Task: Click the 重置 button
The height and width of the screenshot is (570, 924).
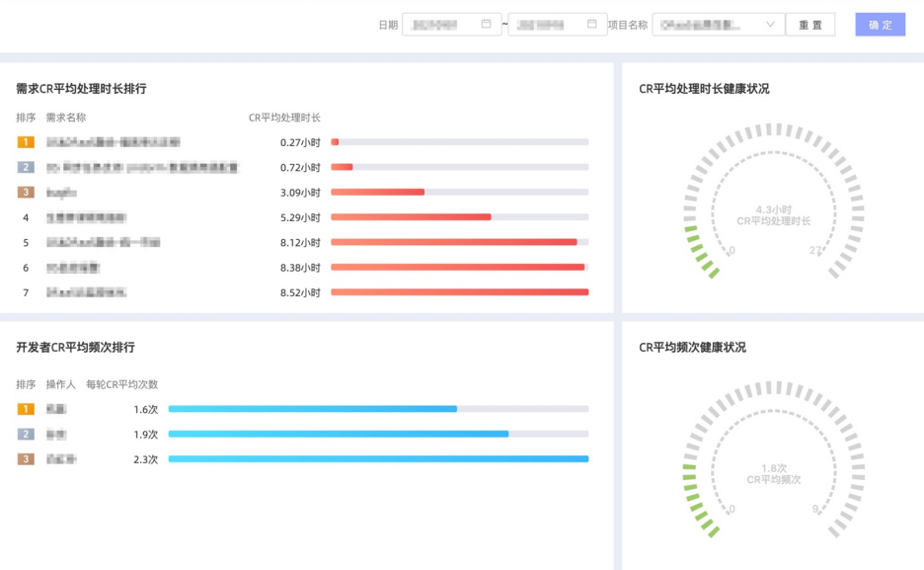Action: point(810,25)
